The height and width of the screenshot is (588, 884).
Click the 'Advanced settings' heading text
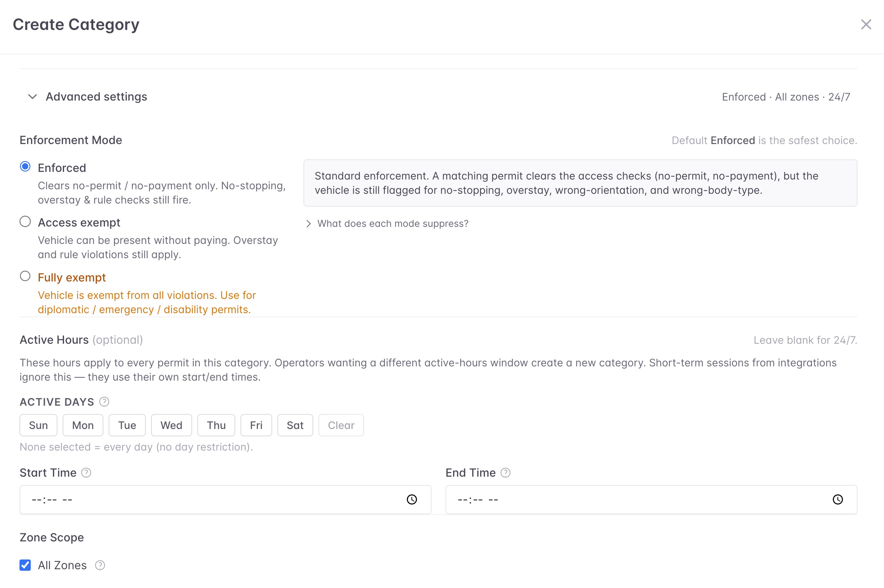(96, 97)
